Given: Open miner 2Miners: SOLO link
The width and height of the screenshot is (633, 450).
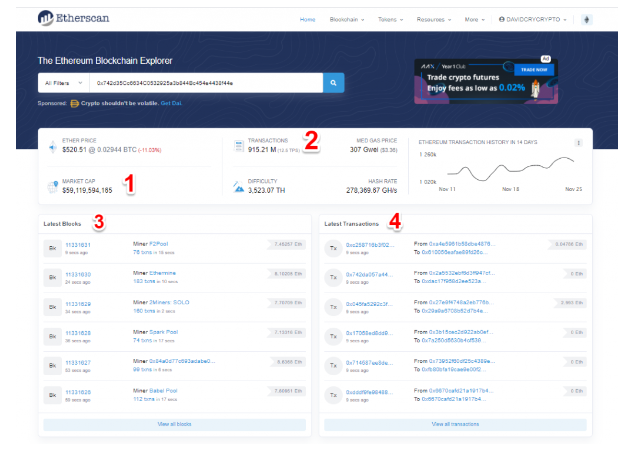Looking at the screenshot, I should pyautogui.click(x=169, y=302).
